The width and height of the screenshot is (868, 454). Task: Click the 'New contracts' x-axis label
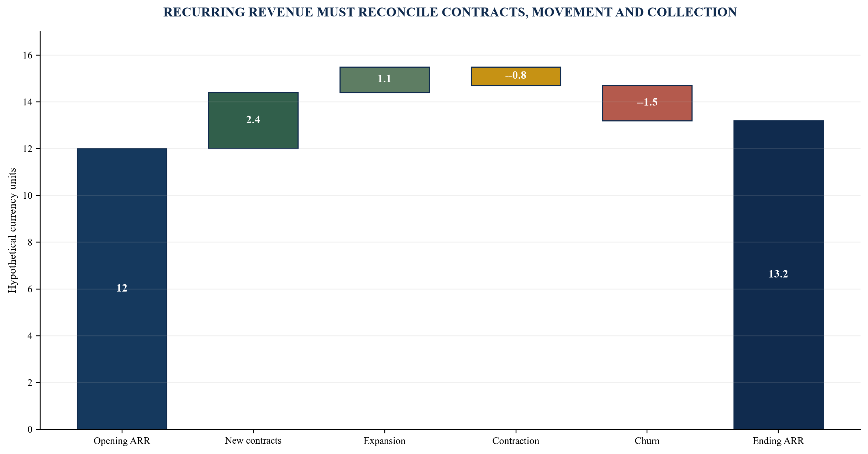pos(253,441)
